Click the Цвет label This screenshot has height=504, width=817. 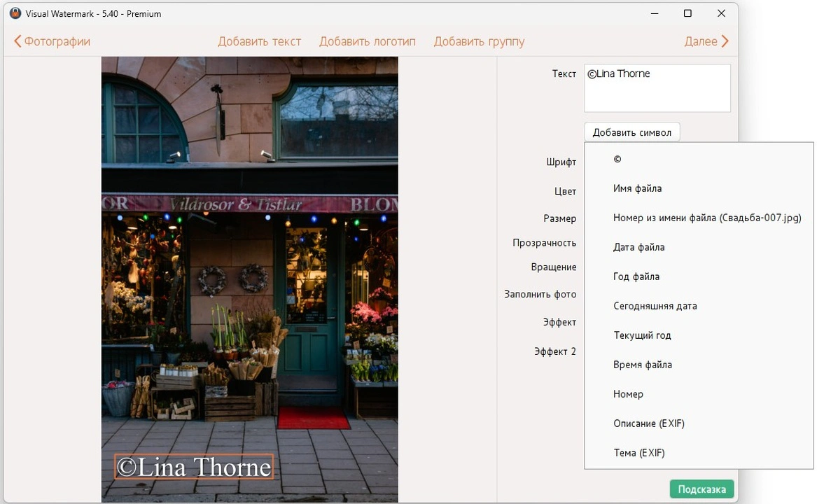tap(566, 191)
